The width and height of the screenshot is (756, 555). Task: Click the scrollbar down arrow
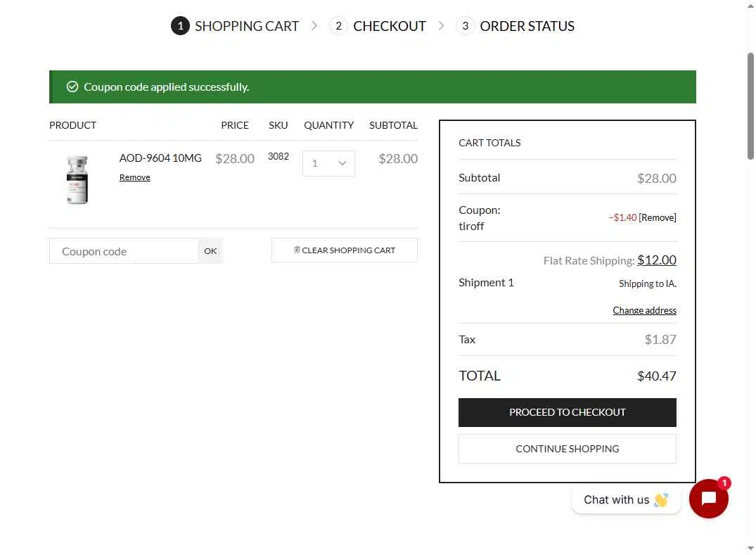(x=750, y=549)
